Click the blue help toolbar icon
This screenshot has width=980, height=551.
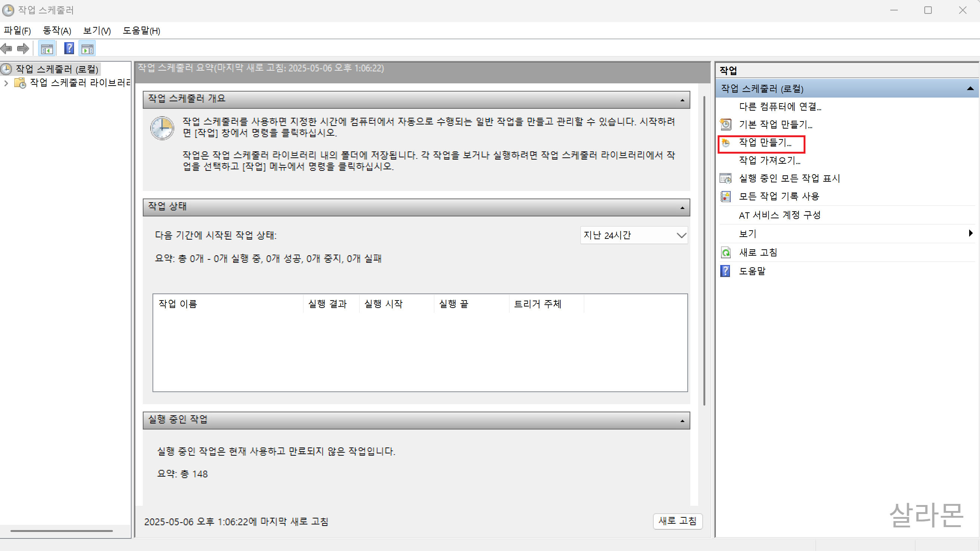(x=69, y=49)
